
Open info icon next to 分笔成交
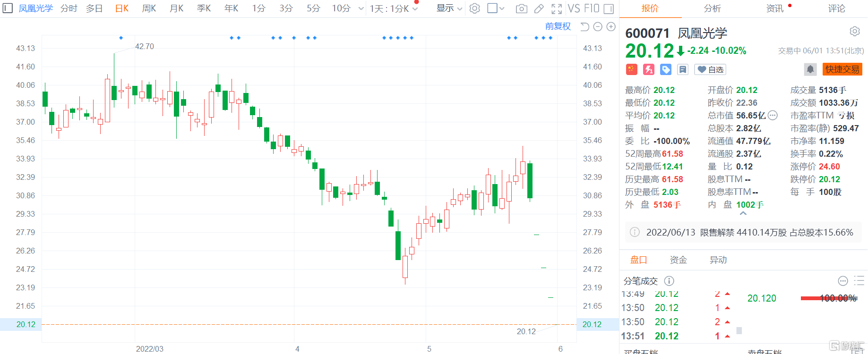pyautogui.click(x=669, y=281)
